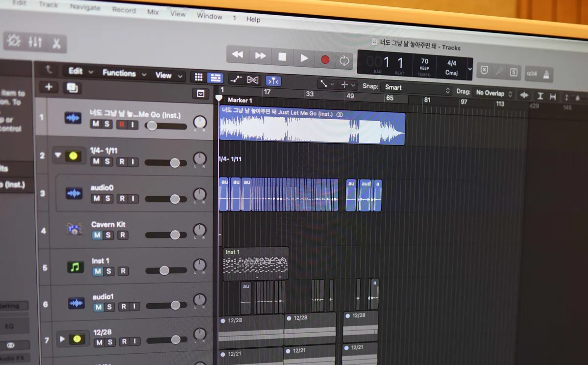Open the Edit menu in tracks area
The height and width of the screenshot is (365, 588).
(x=80, y=71)
